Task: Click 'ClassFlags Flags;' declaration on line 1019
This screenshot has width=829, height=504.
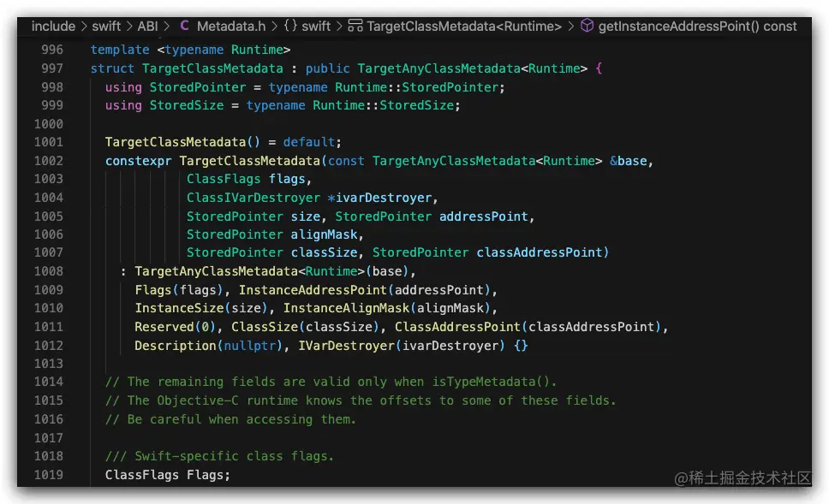Action: (168, 474)
